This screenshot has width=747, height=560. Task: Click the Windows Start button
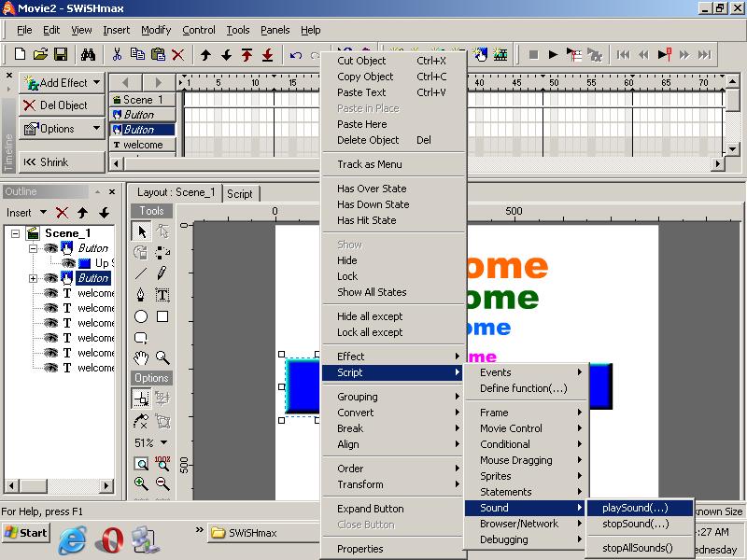click(26, 533)
